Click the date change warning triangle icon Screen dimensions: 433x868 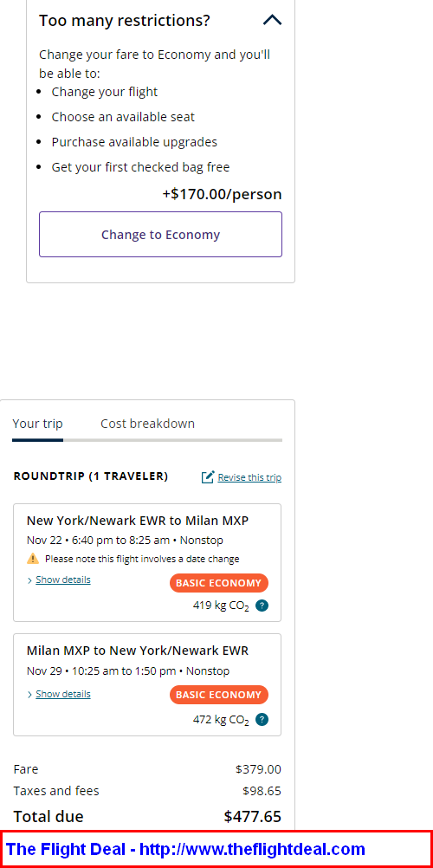click(x=33, y=559)
